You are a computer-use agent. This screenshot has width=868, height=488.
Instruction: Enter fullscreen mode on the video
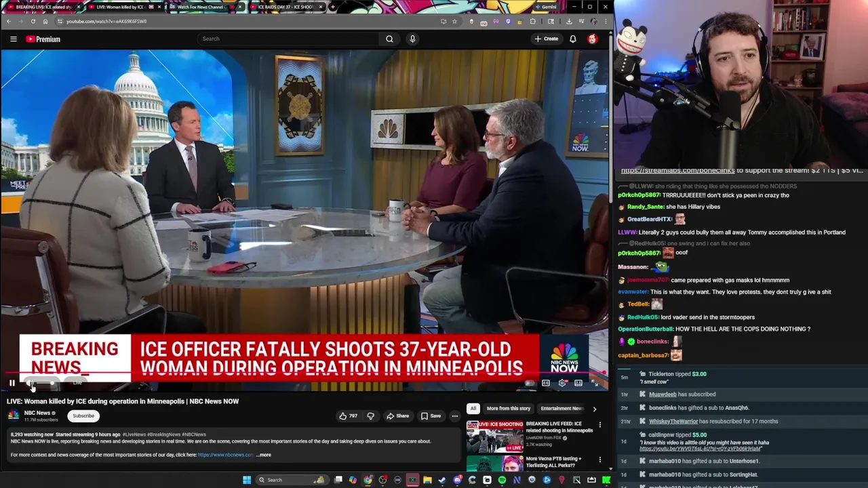click(x=595, y=383)
